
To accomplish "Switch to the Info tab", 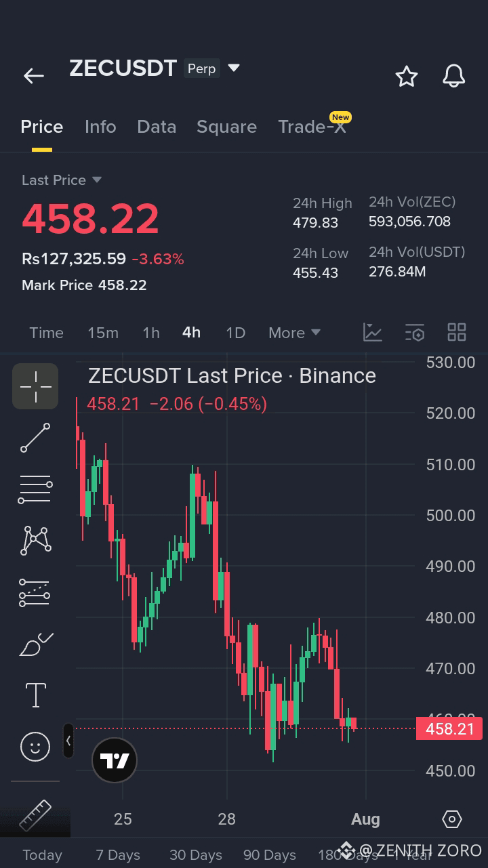I will pos(100,127).
